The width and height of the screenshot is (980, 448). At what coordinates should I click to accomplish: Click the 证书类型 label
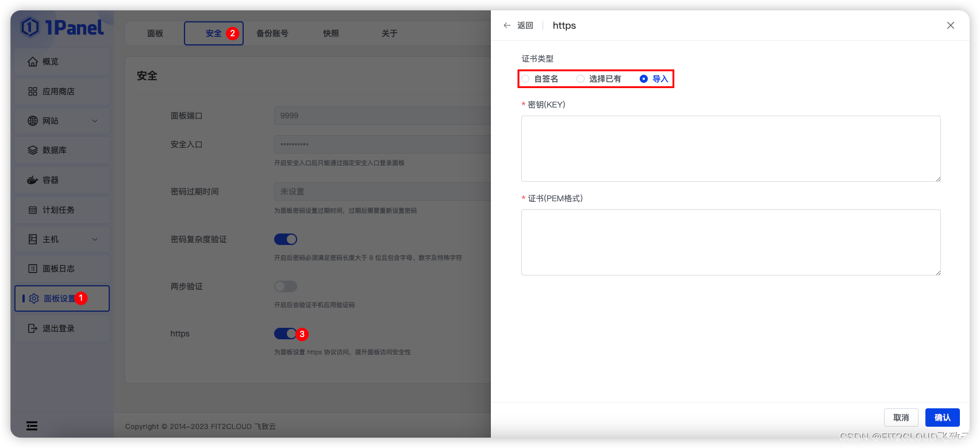pyautogui.click(x=537, y=59)
